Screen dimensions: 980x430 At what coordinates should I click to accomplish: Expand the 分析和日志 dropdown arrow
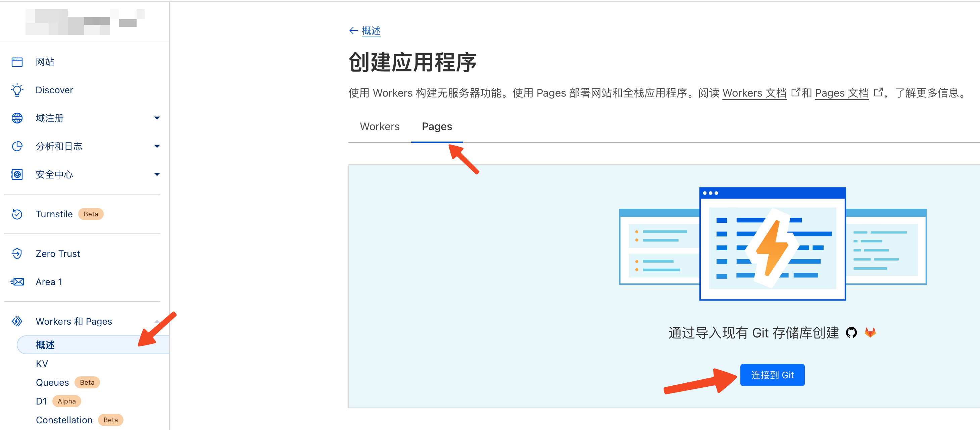(x=157, y=146)
